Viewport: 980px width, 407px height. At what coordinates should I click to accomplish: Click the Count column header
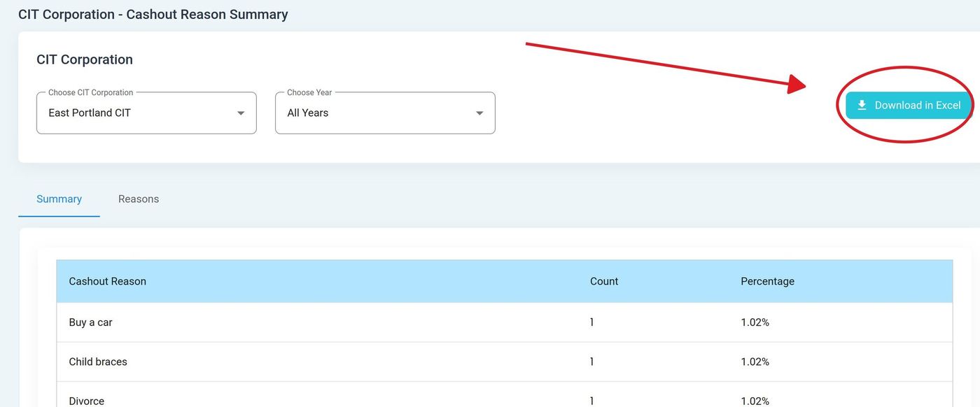coord(603,281)
